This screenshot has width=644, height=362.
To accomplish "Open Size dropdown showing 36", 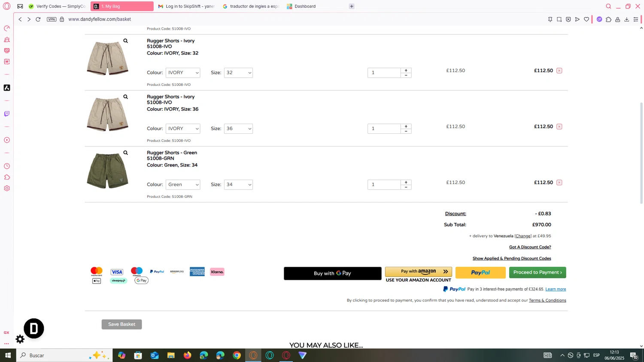I will (238, 129).
